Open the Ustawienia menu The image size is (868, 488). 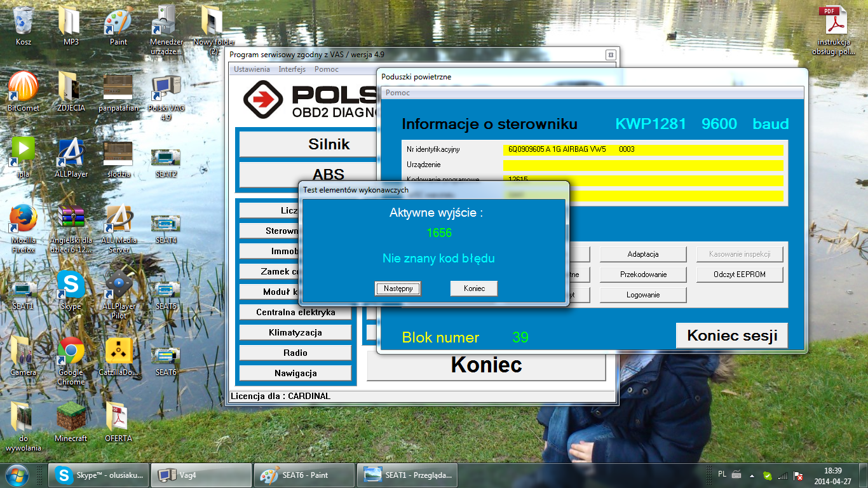coord(252,69)
